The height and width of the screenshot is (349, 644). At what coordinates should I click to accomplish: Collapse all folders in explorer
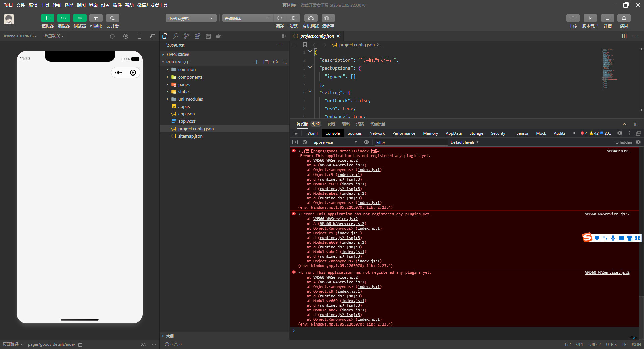tap(285, 62)
